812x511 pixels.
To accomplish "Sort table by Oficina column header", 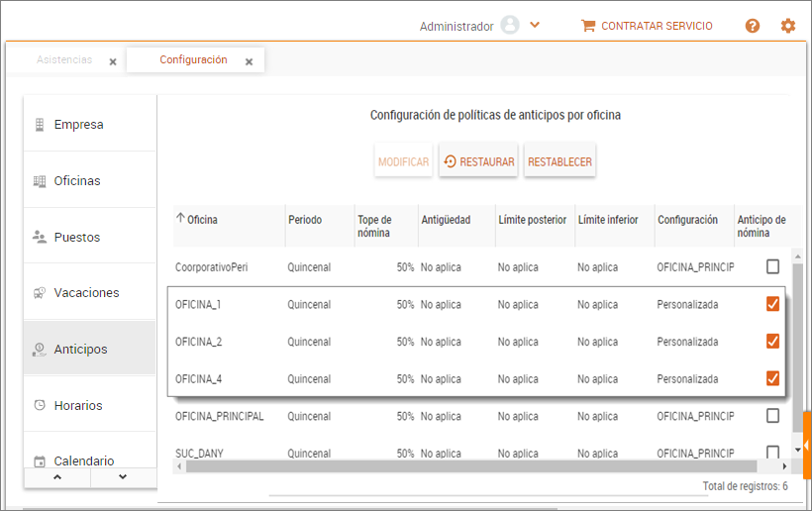I will click(202, 220).
